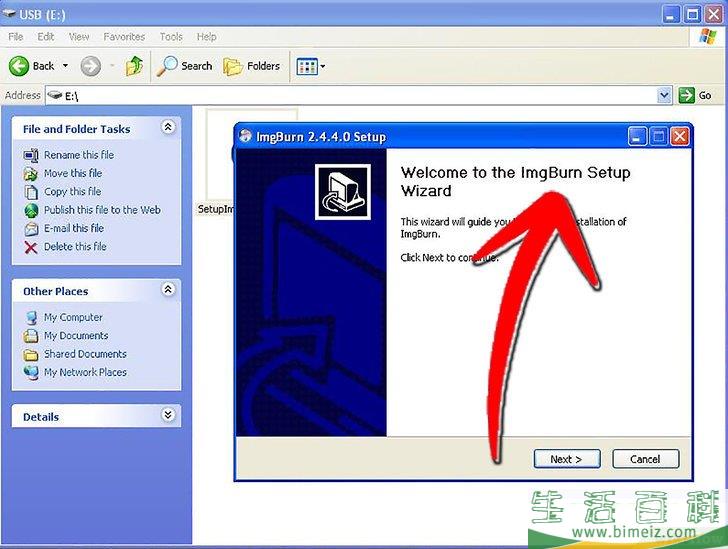Click the red X delete icon
The image size is (728, 549).
[31, 247]
